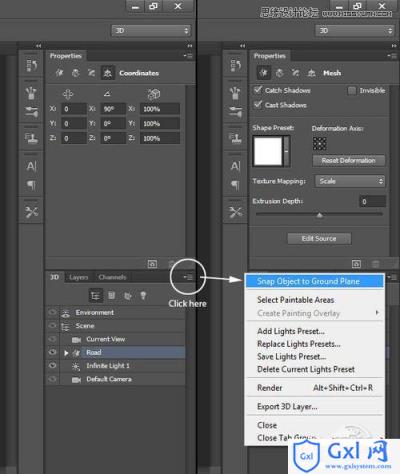Image resolution: width=400 pixels, height=474 pixels.
Task: Toggle visibility of Environment row
Action: [x=52, y=312]
